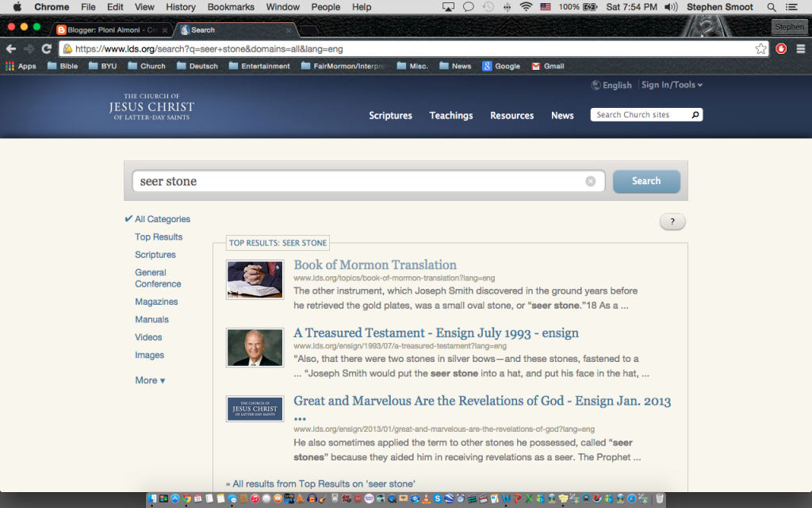The image size is (812, 508).
Task: Clear the seer stone search text
Action: point(590,181)
